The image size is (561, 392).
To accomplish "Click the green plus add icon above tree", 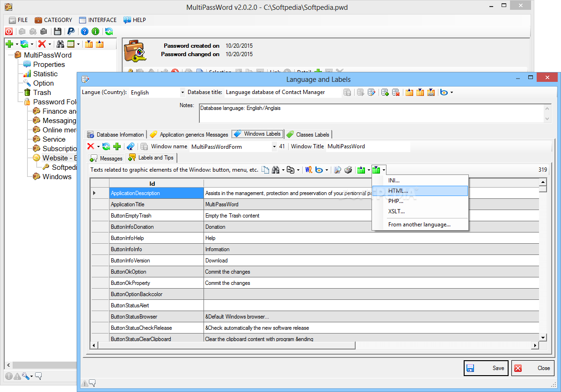I will click(x=10, y=44).
